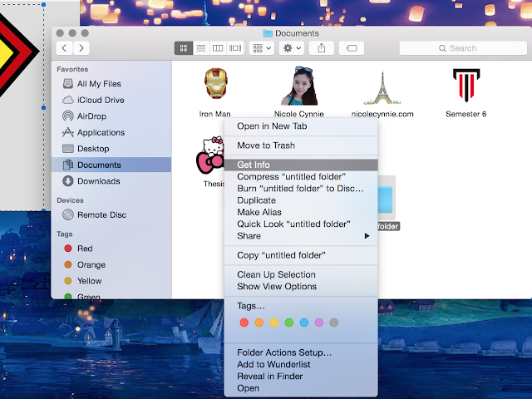Screen dimensions: 532x399
Task: Choose Copy "untitled folder"
Action: (301, 255)
